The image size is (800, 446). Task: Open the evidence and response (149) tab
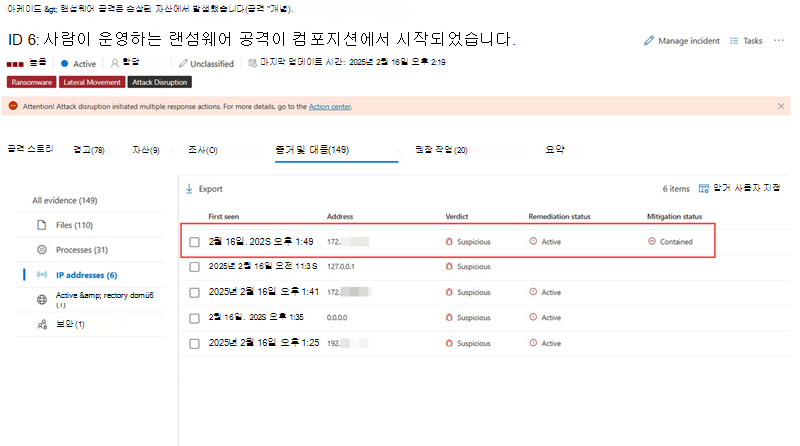click(312, 150)
